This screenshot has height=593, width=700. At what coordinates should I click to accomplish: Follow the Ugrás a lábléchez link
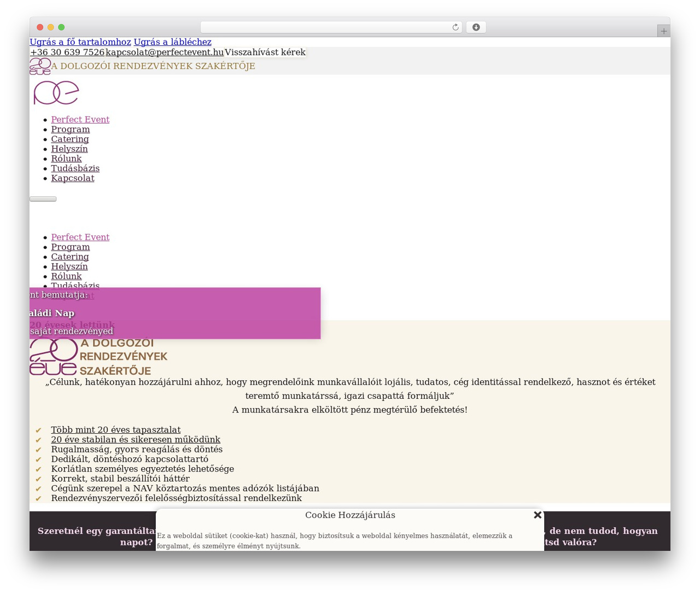(172, 42)
